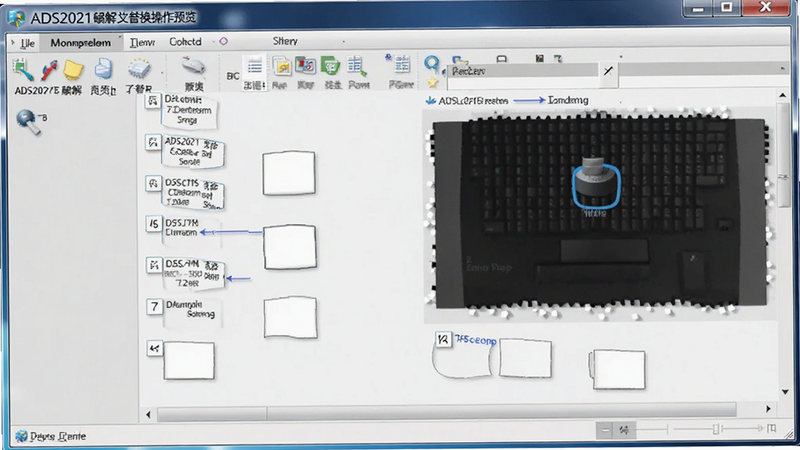Click the vertical scrollbar up arrow
The image size is (800, 450).
click(783, 95)
